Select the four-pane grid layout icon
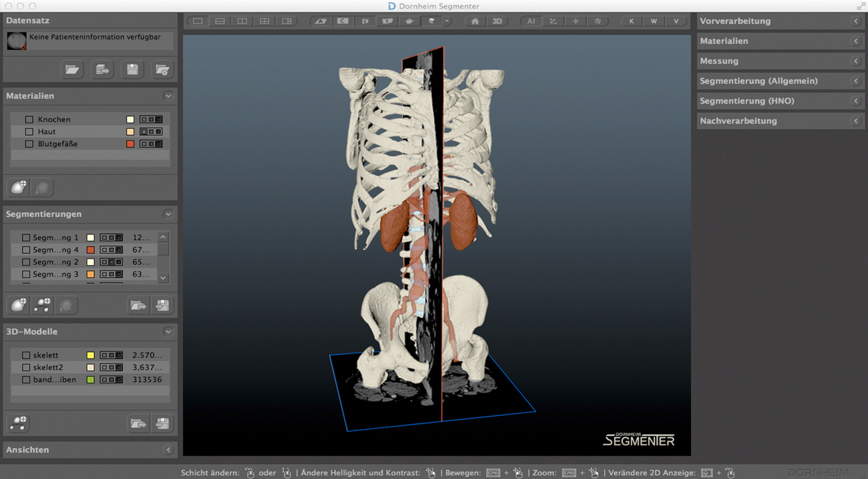868x479 pixels. tap(264, 21)
